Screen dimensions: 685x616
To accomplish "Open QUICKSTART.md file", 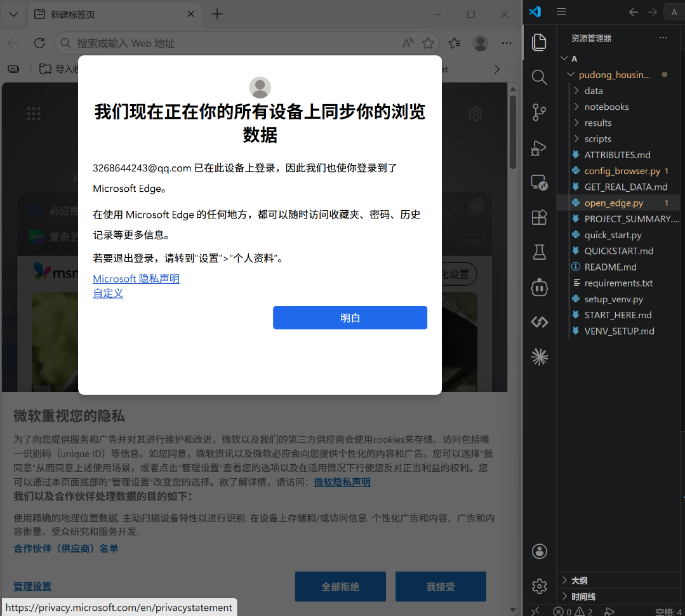I will 618,251.
